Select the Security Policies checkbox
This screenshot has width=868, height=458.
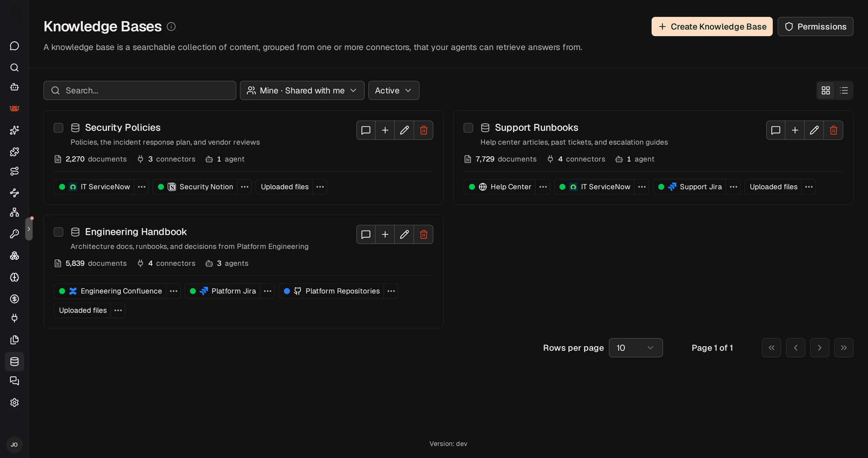coord(58,128)
